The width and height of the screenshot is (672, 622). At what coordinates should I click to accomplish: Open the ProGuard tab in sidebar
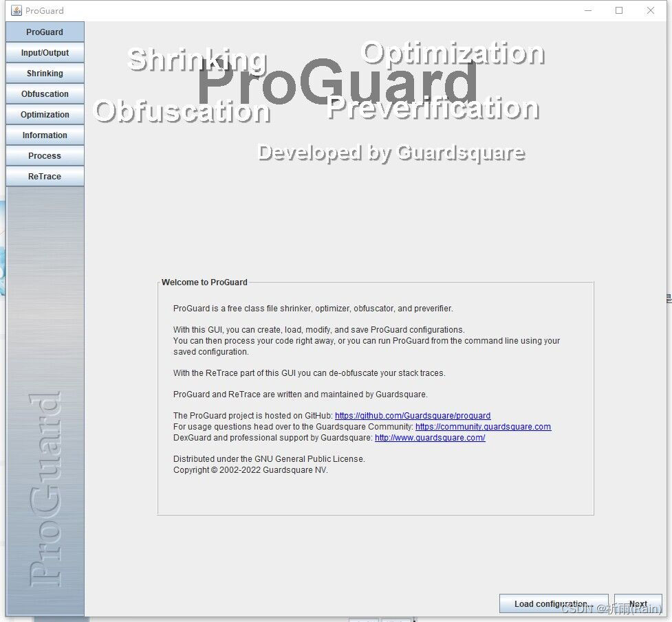[x=45, y=32]
